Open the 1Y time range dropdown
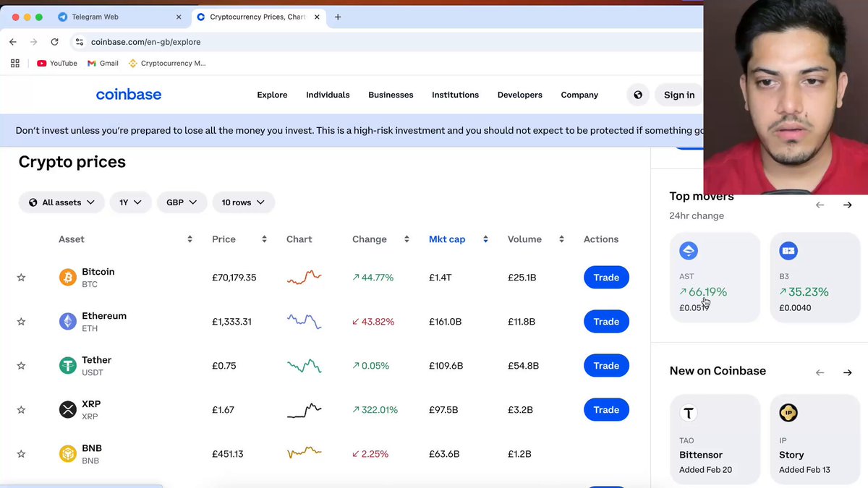Viewport: 868px width, 488px height. (131, 202)
